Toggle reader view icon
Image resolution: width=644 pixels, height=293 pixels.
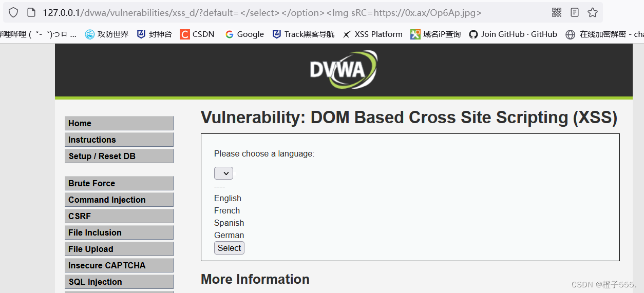(575, 12)
